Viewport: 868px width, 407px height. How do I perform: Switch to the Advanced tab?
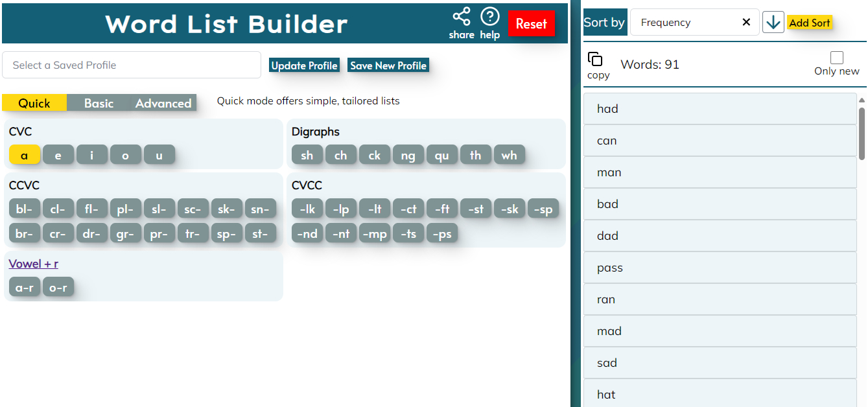[163, 103]
